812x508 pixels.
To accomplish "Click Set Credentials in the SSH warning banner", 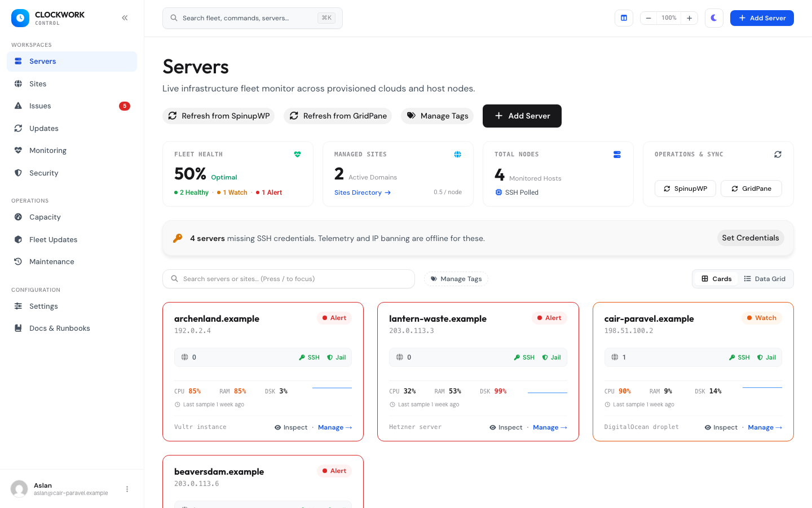I will tap(751, 238).
